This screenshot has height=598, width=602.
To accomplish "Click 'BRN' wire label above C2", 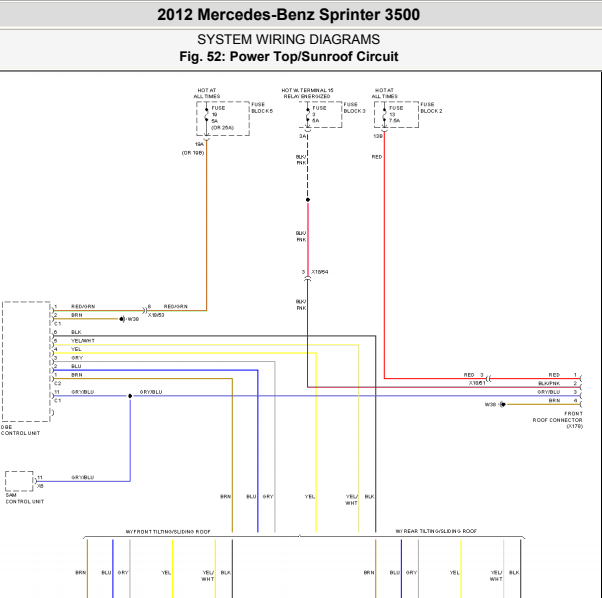I will [76, 375].
